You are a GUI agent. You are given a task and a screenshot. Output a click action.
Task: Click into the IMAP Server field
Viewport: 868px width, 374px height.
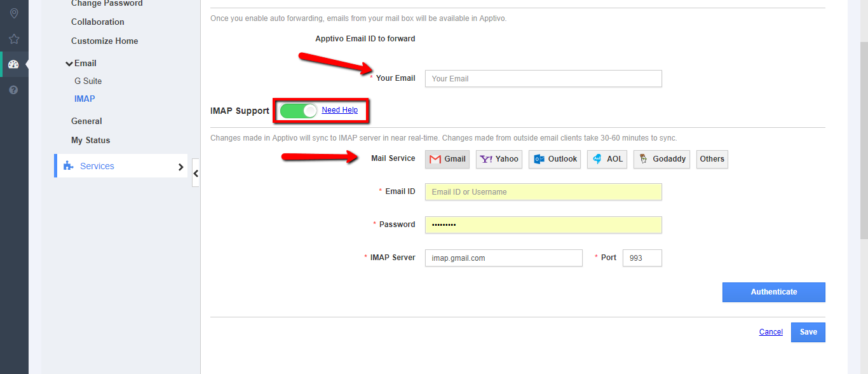503,258
